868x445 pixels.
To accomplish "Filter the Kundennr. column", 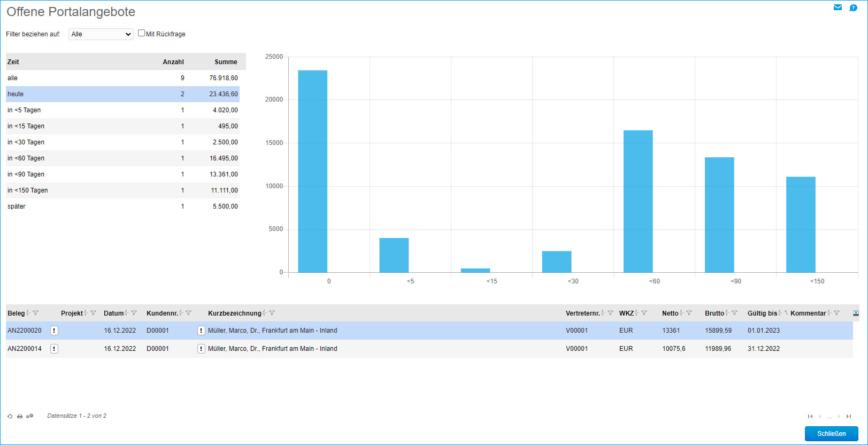I will pyautogui.click(x=188, y=313).
